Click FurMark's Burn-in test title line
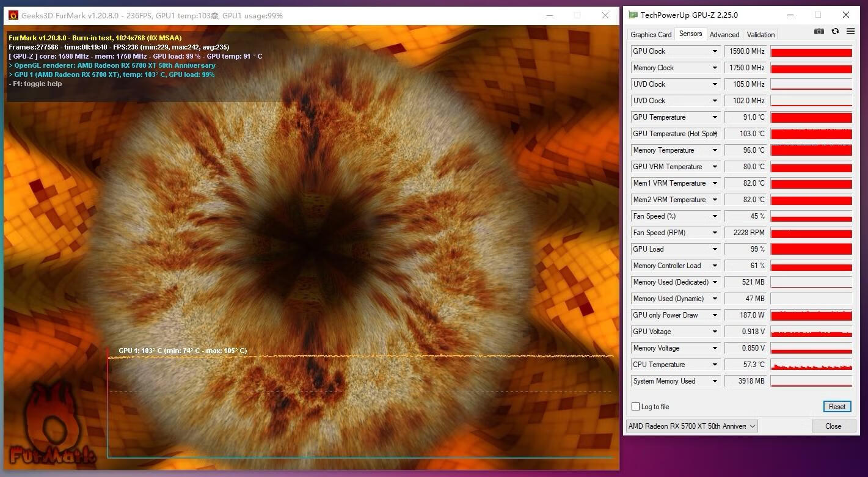This screenshot has height=477, width=868. click(95, 38)
